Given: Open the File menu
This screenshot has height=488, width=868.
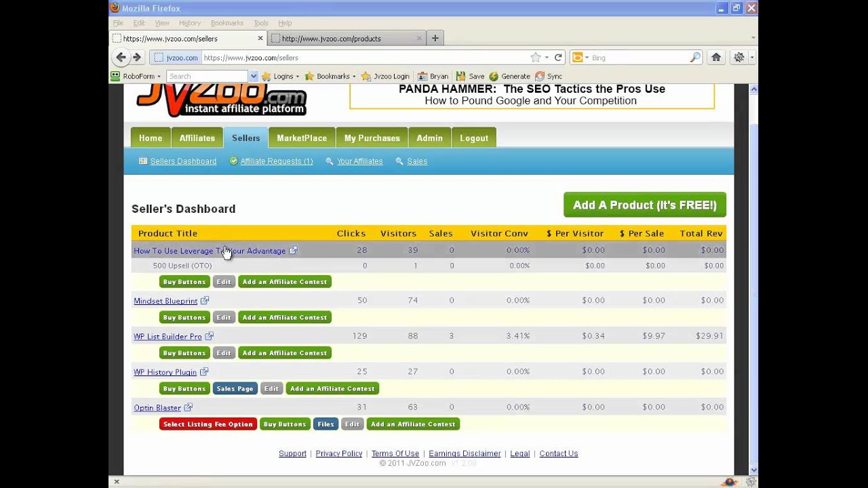Looking at the screenshot, I should (x=118, y=23).
